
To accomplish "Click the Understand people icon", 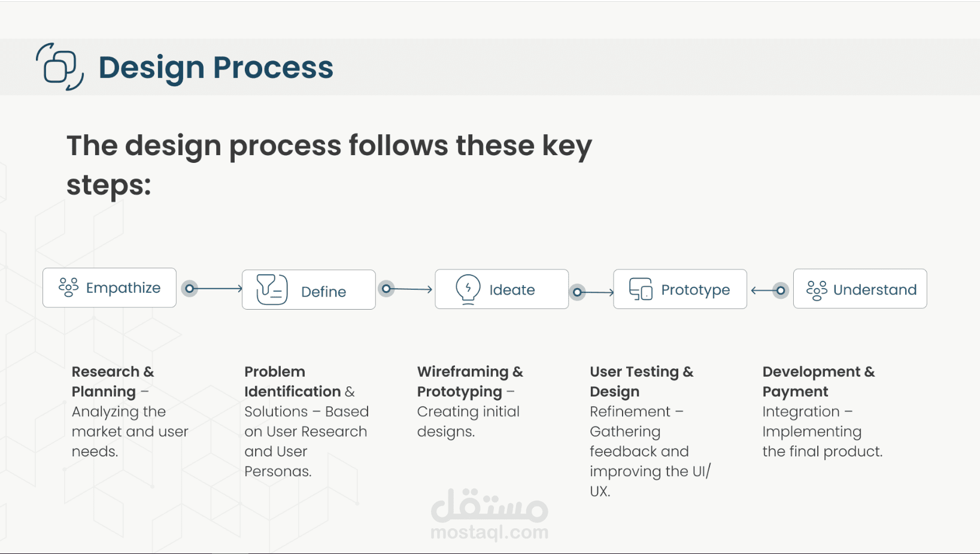I will (817, 290).
